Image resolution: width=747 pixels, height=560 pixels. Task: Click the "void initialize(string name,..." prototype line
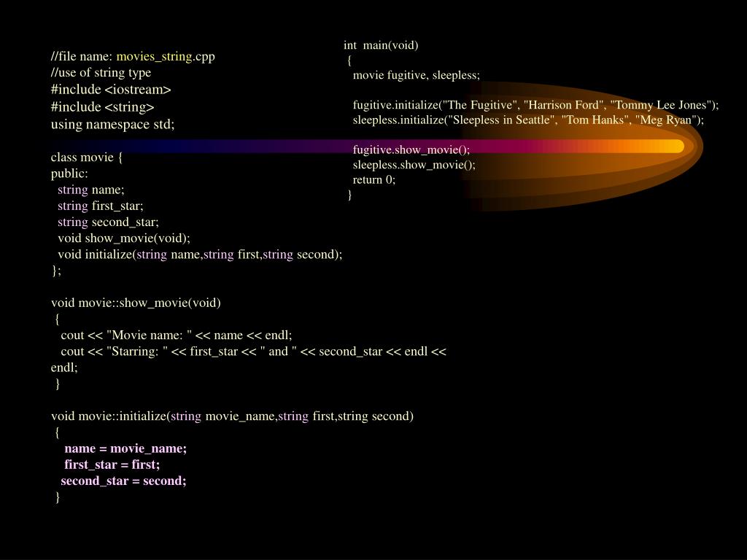(200, 254)
